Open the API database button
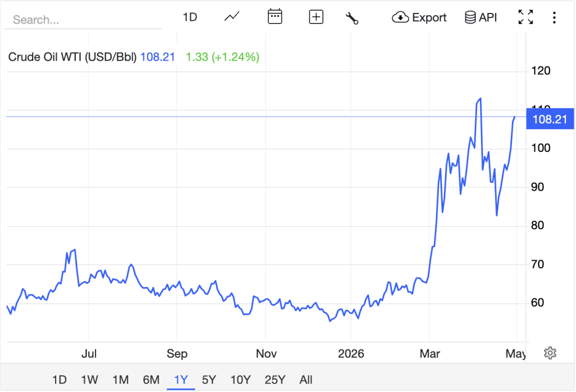The width and height of the screenshot is (576, 392). coord(480,17)
